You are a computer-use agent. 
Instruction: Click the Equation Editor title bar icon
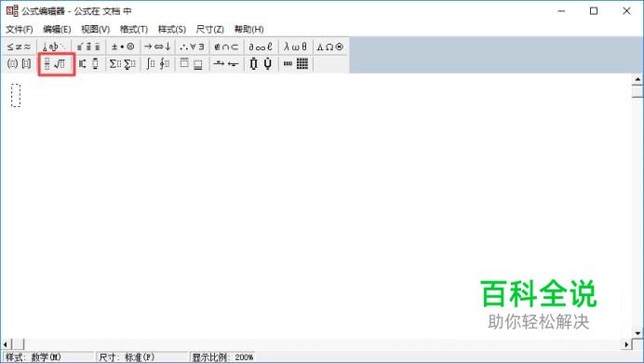pyautogui.click(x=12, y=11)
